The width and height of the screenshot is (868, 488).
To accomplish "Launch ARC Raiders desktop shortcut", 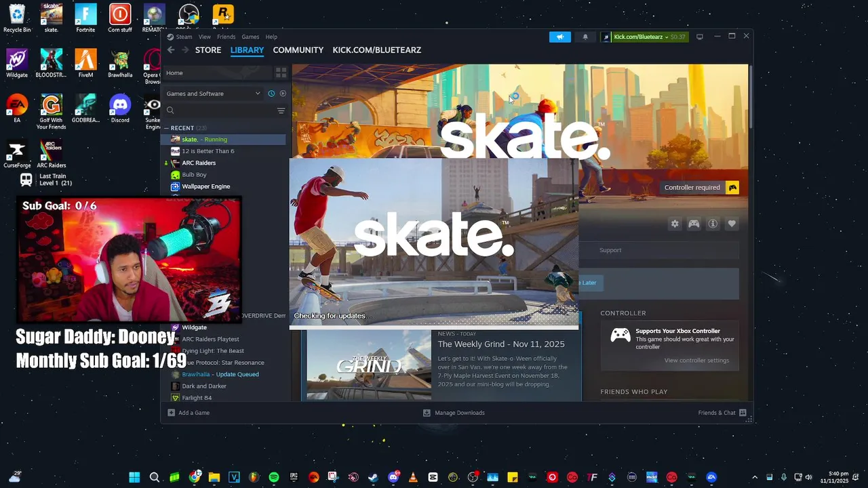I will tap(52, 155).
